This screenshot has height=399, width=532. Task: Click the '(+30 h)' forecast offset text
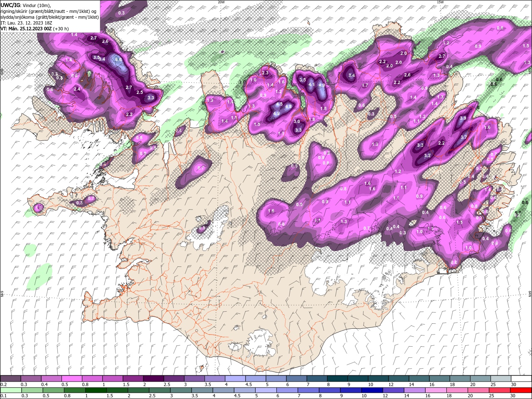[61, 29]
